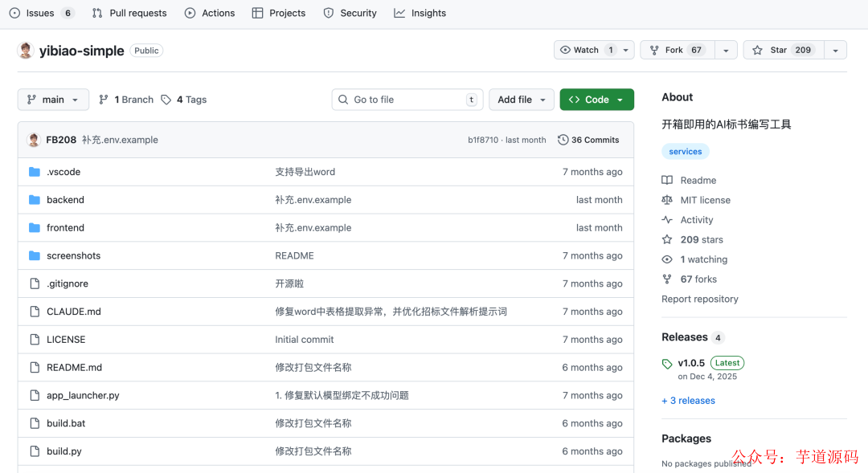
Task: Open the latest commit message 补充.env.example
Action: (x=120, y=140)
